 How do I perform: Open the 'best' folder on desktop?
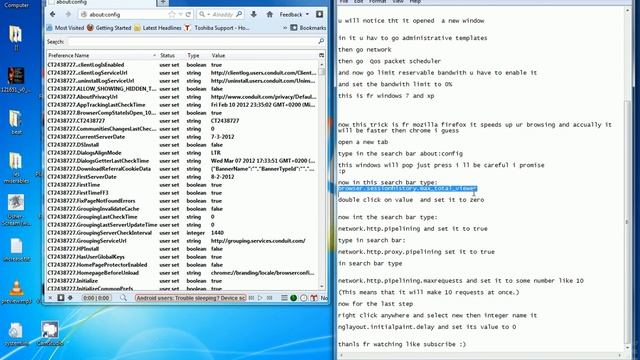click(16, 122)
